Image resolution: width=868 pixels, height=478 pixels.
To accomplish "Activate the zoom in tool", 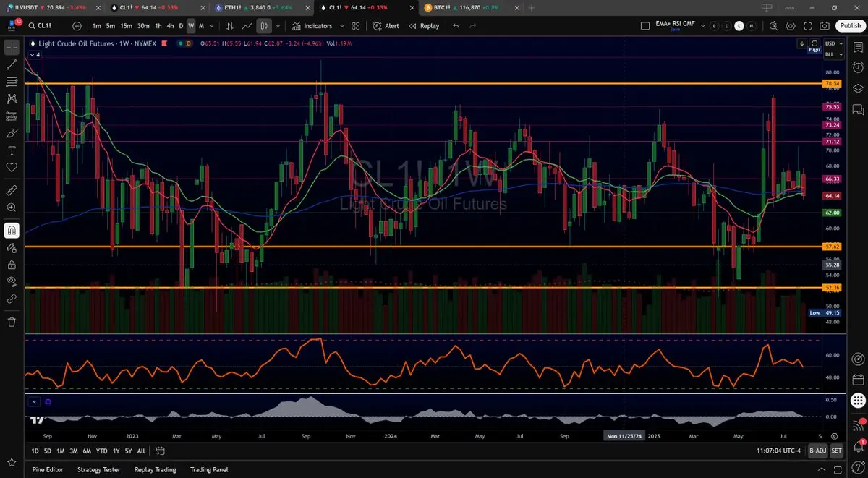I will pyautogui.click(x=12, y=208).
